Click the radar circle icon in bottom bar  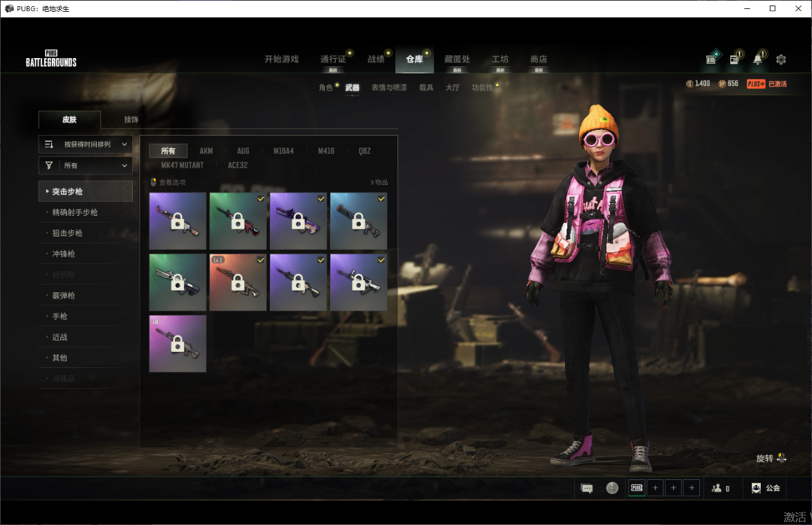[612, 488]
